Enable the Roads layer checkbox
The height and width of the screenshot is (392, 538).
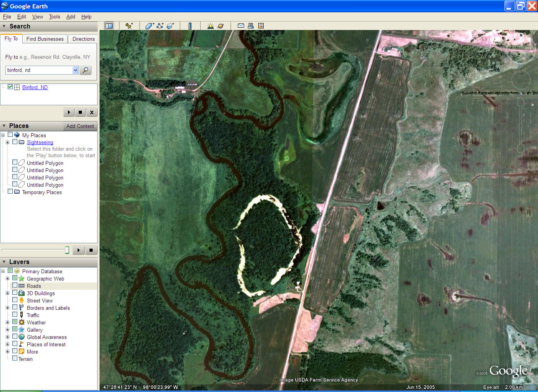tap(15, 286)
